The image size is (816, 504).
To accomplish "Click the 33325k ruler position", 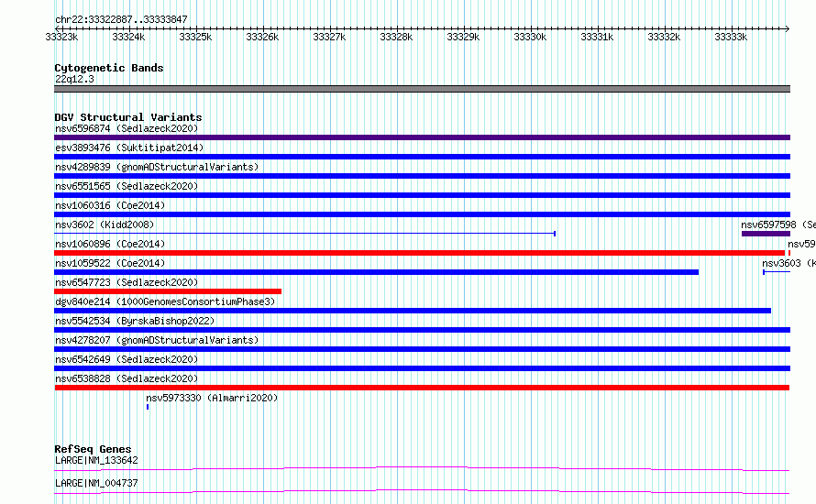I will tap(195, 37).
